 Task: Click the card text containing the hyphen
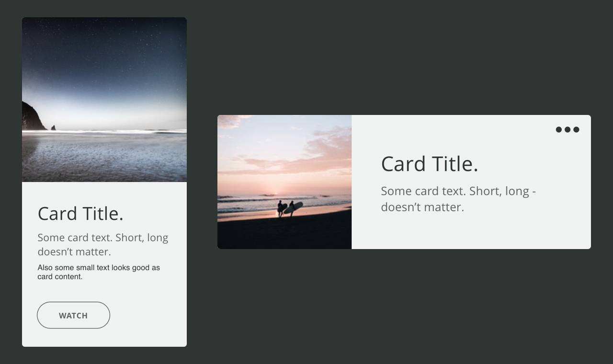tap(458, 199)
